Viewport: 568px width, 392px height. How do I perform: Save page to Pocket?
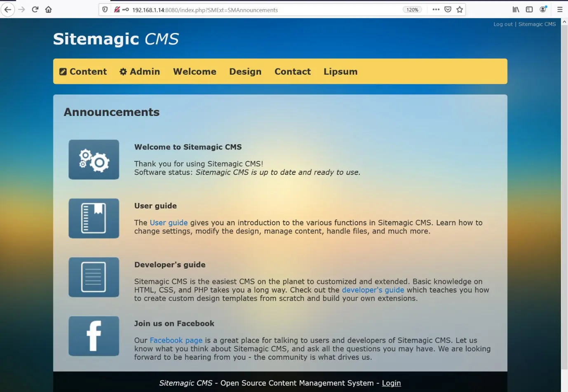[x=448, y=9]
